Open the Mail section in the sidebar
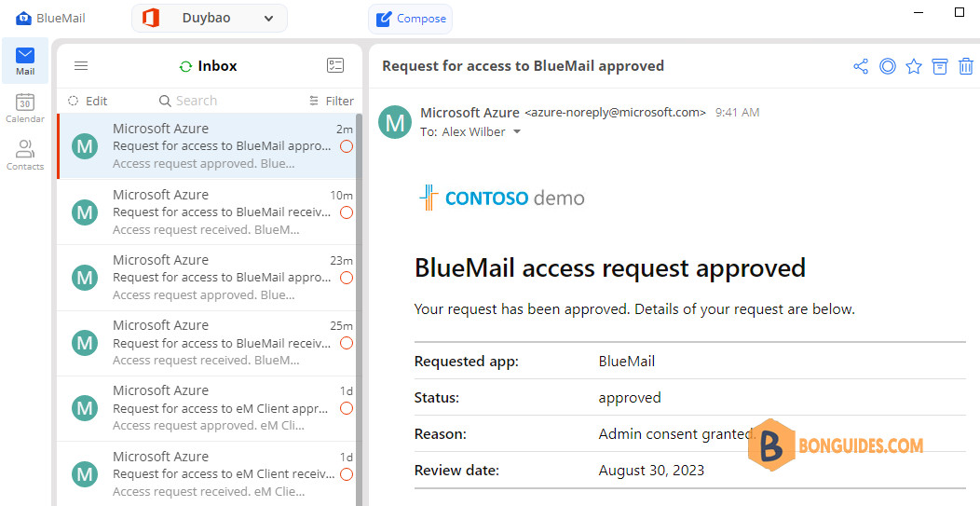Viewport: 980px width, 506px height. pyautogui.click(x=25, y=62)
